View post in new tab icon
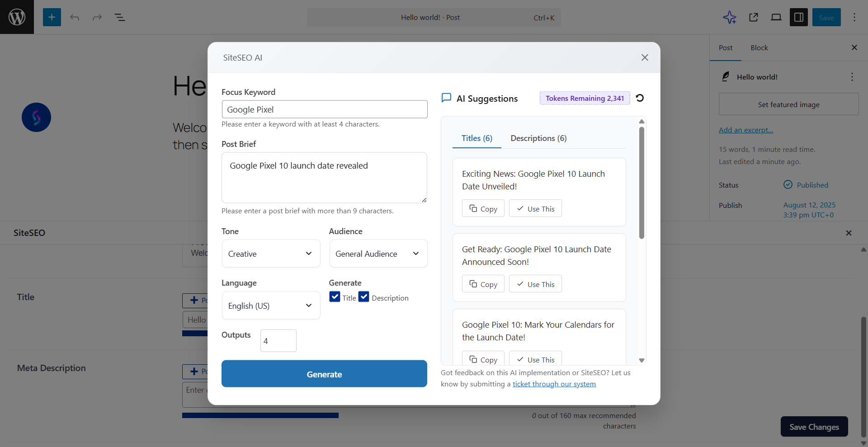 (x=754, y=17)
